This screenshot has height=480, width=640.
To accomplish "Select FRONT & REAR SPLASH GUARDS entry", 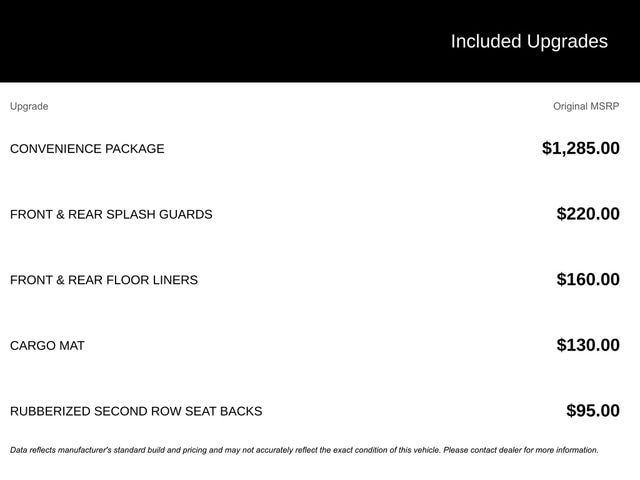I will (x=111, y=214).
